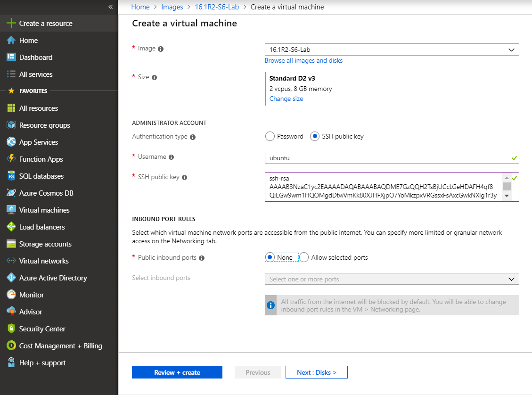
Task: Click the SSH key box scrollbar thumb
Action: click(507, 186)
